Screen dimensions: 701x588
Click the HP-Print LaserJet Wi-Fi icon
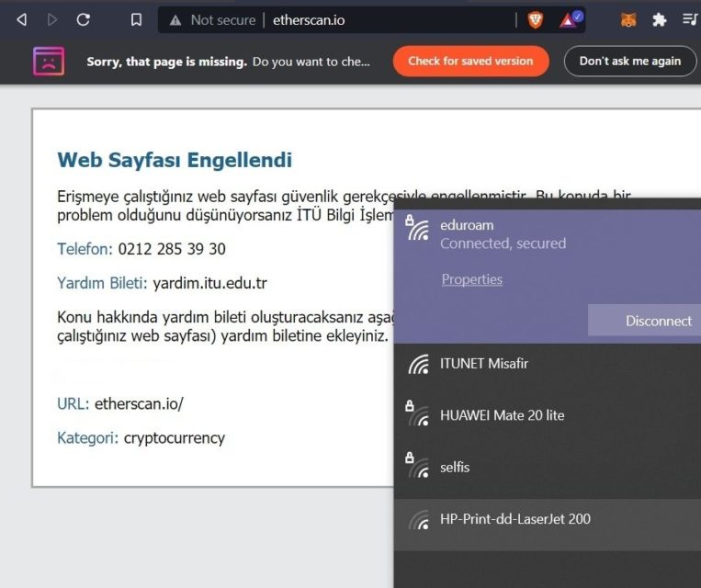coord(418,520)
